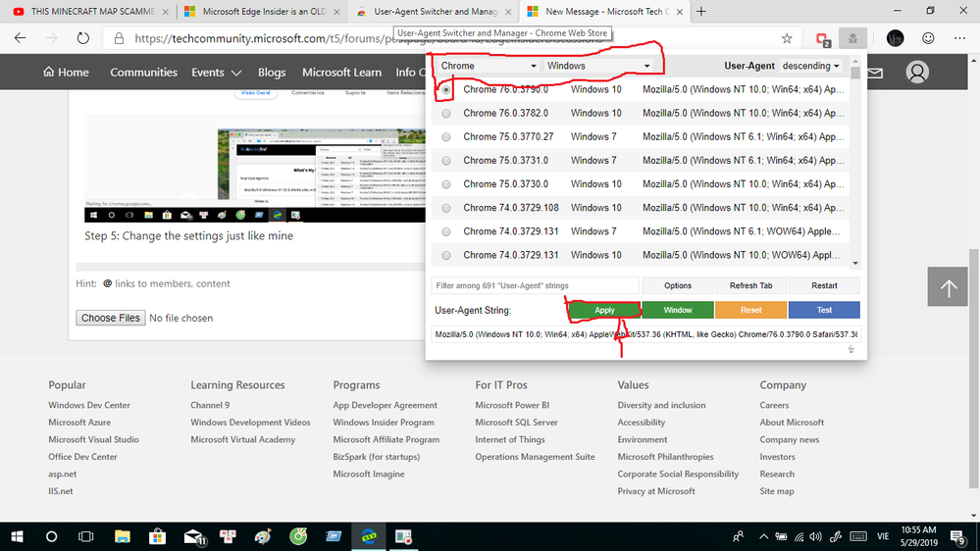This screenshot has height=551, width=980.
Task: Click the Choose Files button
Action: pyautogui.click(x=111, y=318)
